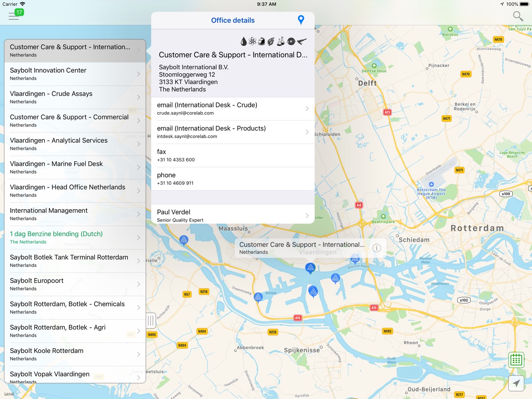Open Customer Care & Support - Commercial chevron
Viewport: 532px width, 399px height.
139,120
